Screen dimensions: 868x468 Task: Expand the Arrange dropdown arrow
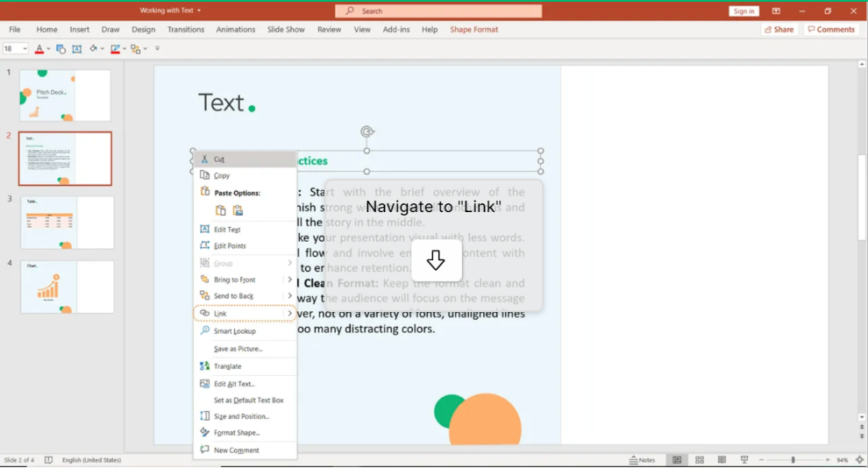pos(145,49)
